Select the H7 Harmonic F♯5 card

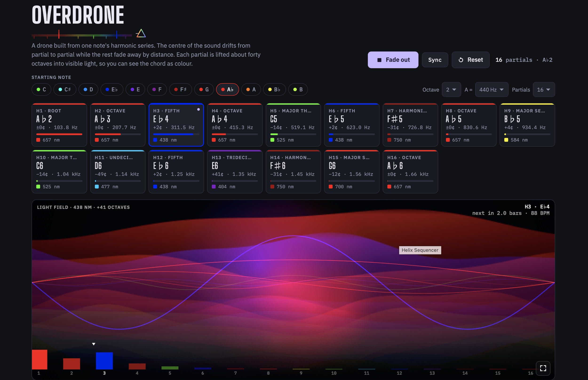coord(410,125)
